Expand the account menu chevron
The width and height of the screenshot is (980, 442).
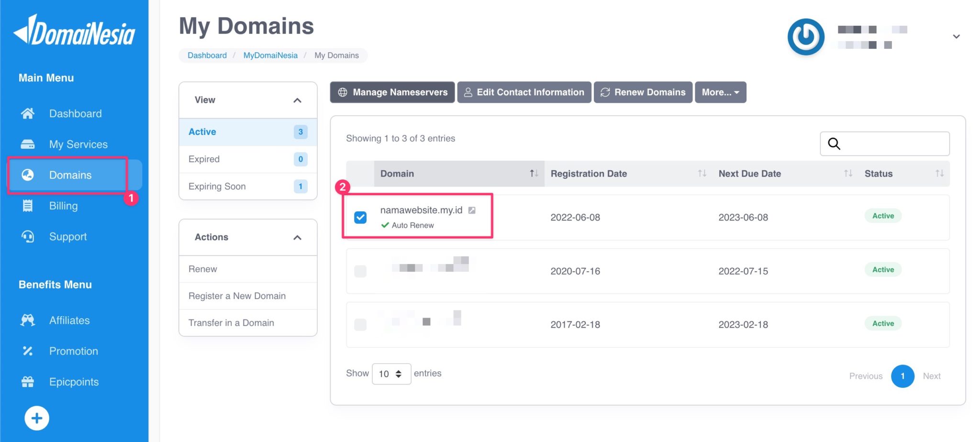956,36
